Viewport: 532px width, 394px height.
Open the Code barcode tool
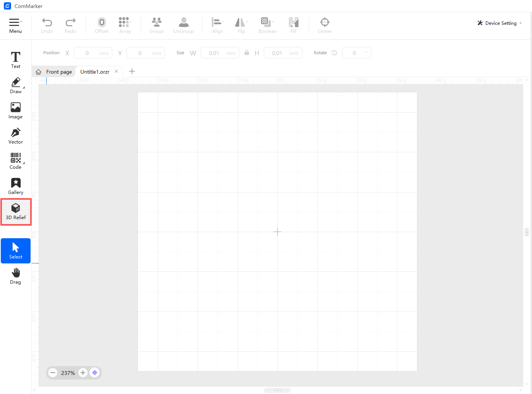click(16, 161)
